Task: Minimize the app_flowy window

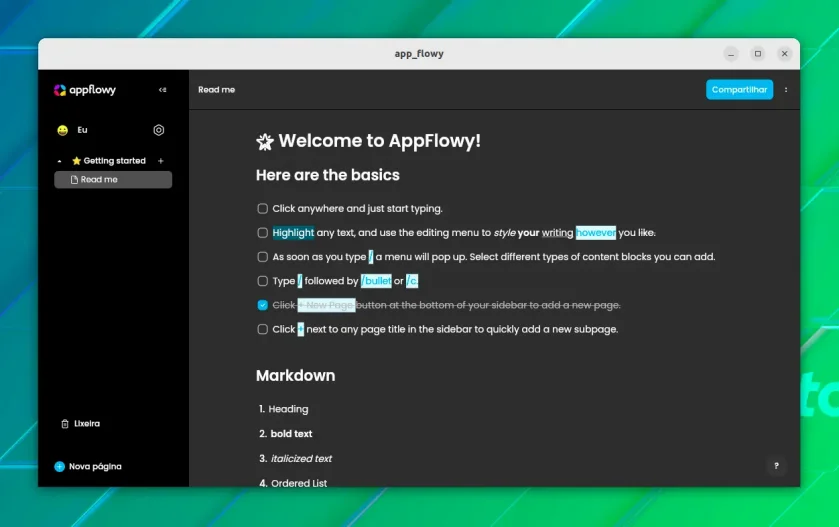Action: 731,54
